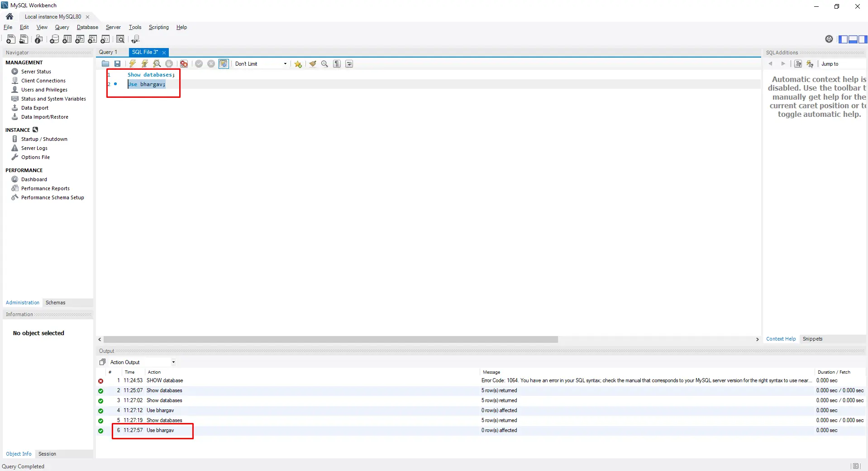Image resolution: width=868 pixels, height=471 pixels.
Task: Switch to the Query 1 tab
Action: point(109,52)
